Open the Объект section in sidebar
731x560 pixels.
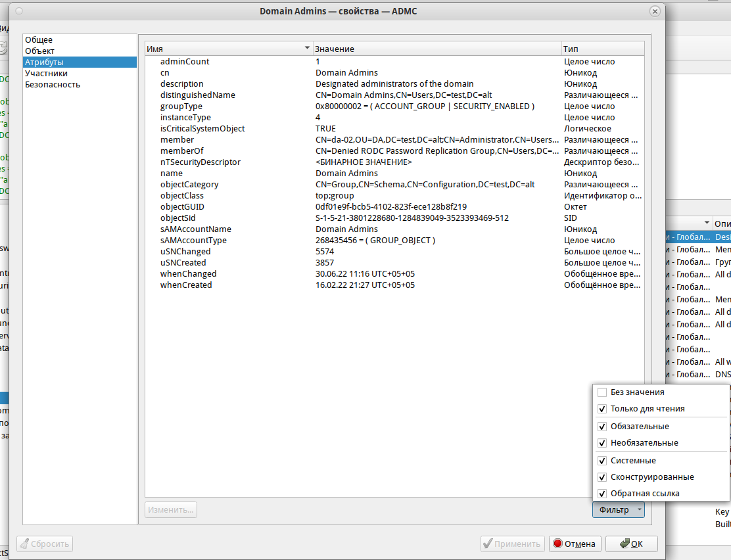click(39, 51)
